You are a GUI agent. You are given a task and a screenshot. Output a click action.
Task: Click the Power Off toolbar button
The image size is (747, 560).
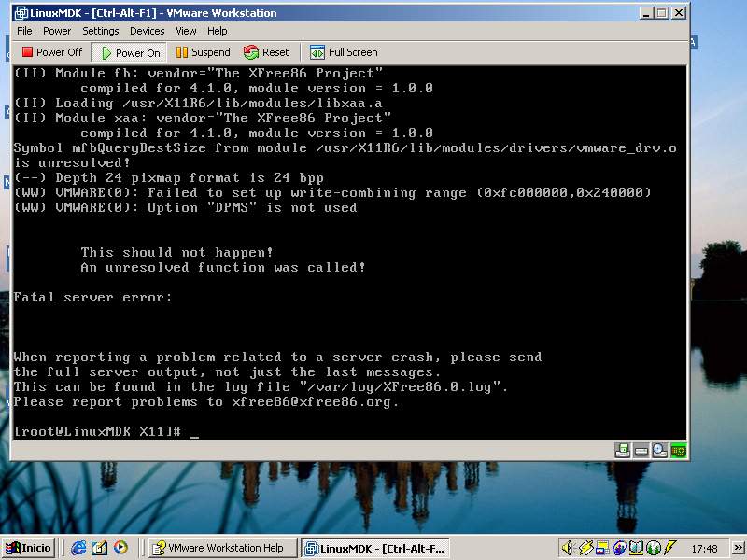pyautogui.click(x=52, y=52)
